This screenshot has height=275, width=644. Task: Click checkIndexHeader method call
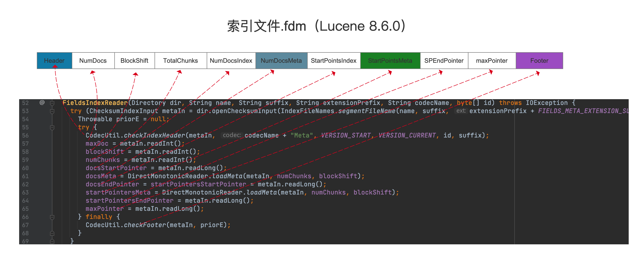[154, 135]
